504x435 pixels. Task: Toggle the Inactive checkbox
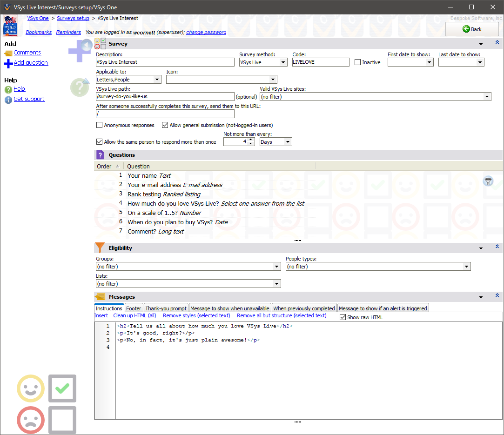[x=357, y=62]
